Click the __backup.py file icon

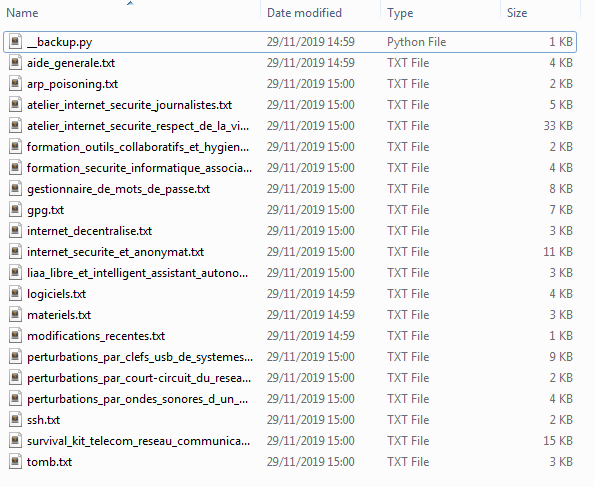15,41
